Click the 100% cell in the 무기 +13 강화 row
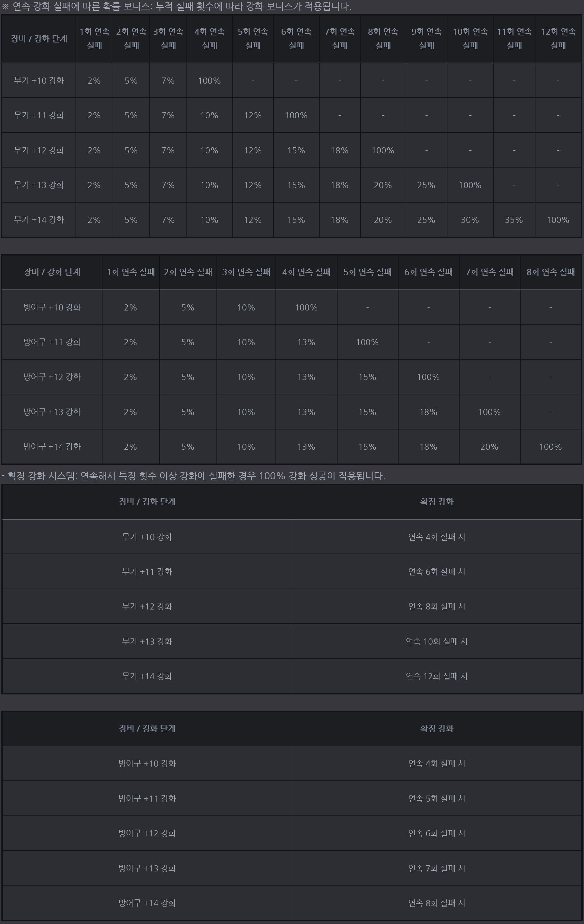The image size is (584, 924). [x=470, y=185]
